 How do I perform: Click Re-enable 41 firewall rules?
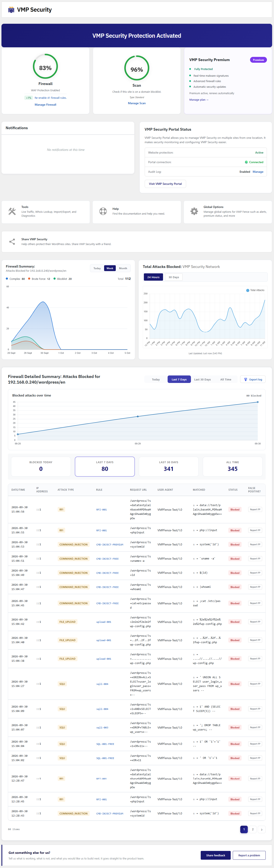pyautogui.click(x=51, y=98)
